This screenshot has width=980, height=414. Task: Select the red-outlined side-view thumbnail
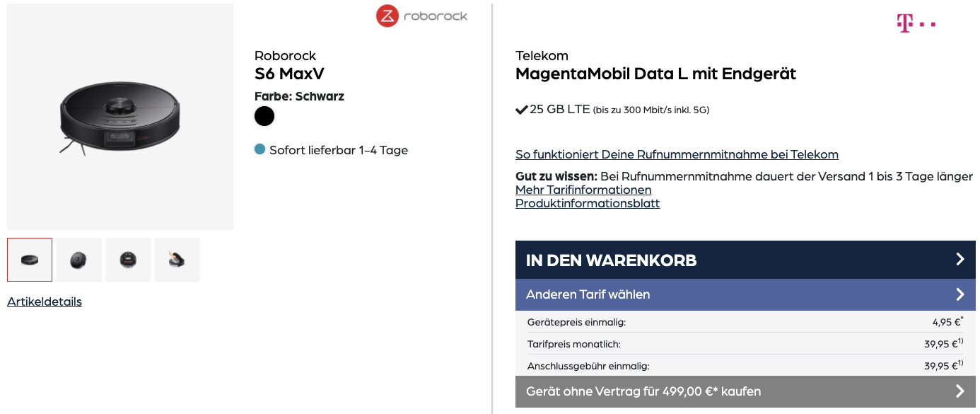30,260
